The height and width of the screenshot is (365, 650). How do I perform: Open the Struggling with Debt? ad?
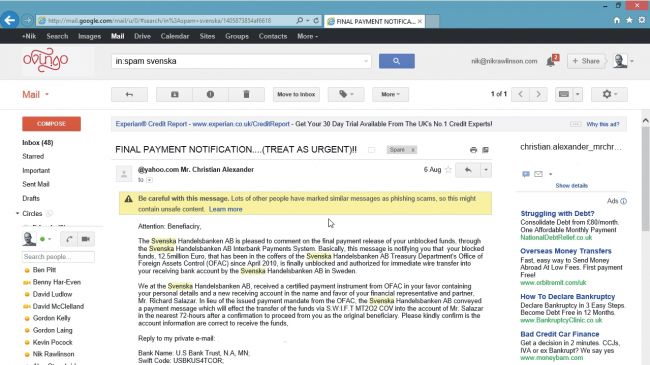pyautogui.click(x=557, y=214)
